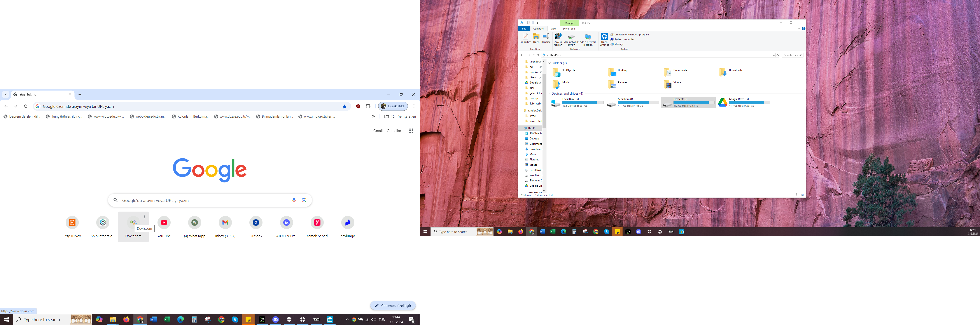
Task: Click Uninstall or change a program
Action: click(631, 35)
